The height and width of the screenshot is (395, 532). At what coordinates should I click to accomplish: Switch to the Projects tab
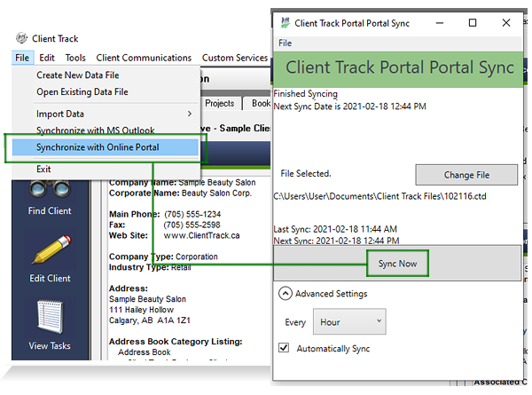[x=219, y=103]
